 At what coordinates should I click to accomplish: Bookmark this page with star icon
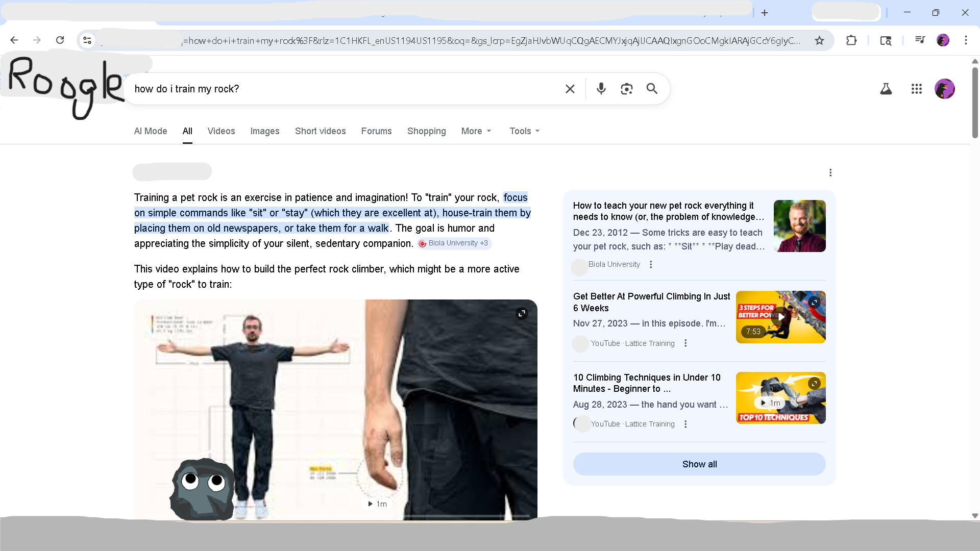click(819, 40)
